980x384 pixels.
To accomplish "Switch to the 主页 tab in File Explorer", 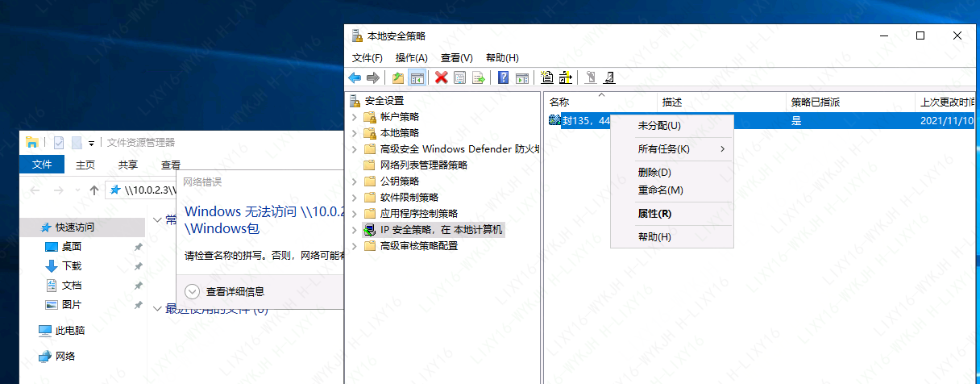I will (85, 165).
